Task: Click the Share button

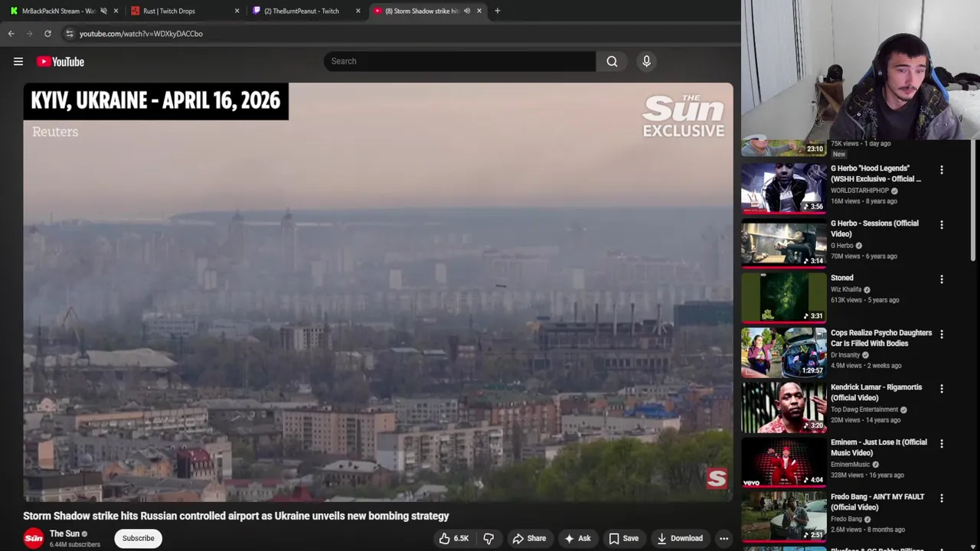Action: click(x=529, y=538)
